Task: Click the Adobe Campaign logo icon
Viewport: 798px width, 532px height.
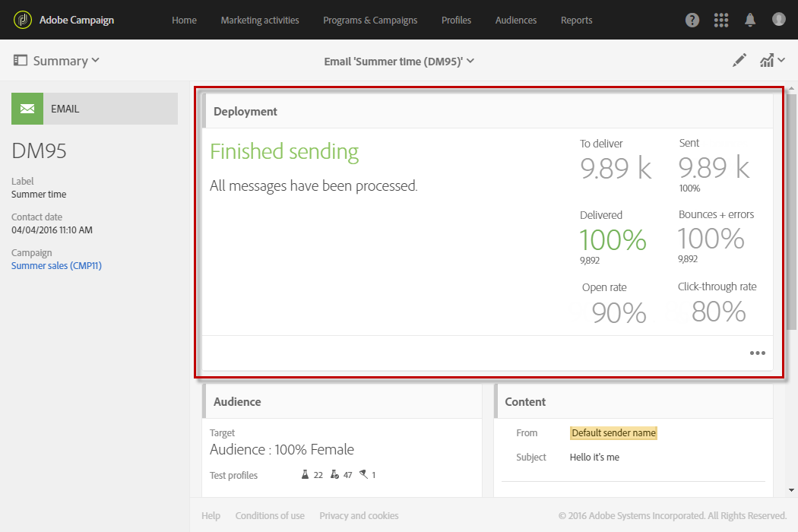Action: 22,20
